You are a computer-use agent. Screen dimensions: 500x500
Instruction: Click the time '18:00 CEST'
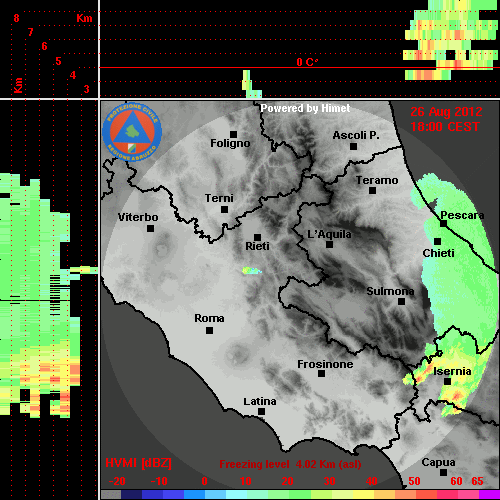[x=445, y=127]
